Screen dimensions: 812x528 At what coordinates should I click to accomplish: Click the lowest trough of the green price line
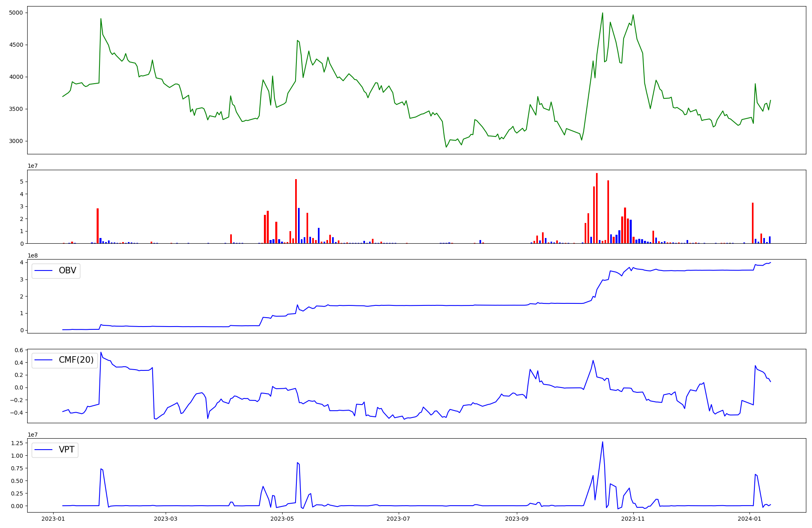click(446, 147)
